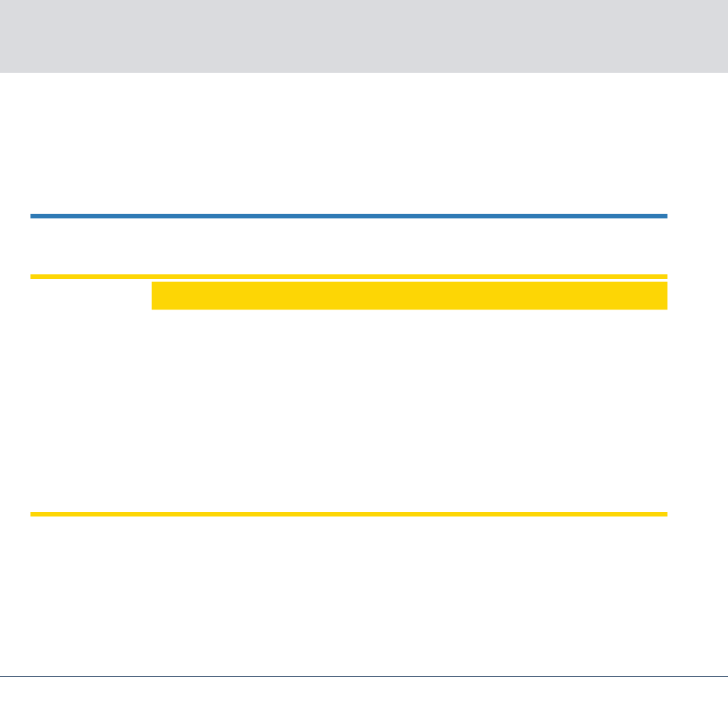This screenshot has width=728, height=728.
Task: Click the blank cell left of the yellow bar
Action: [90, 295]
